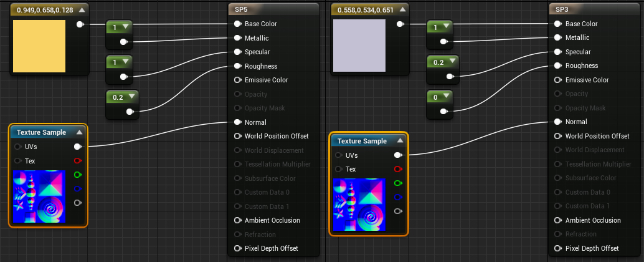Select World Position Offset pin on SP5
Image resolution: width=644 pixels, height=262 pixels.
coord(238,136)
